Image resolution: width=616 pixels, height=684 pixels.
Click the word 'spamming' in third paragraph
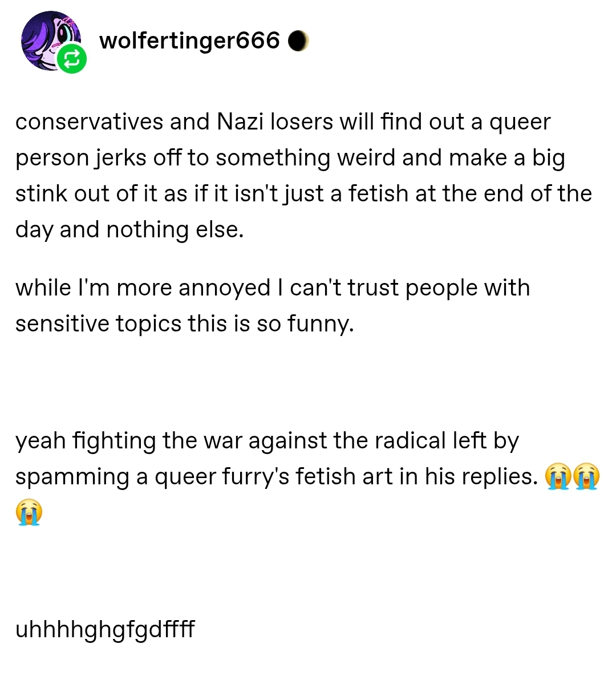pos(72,476)
